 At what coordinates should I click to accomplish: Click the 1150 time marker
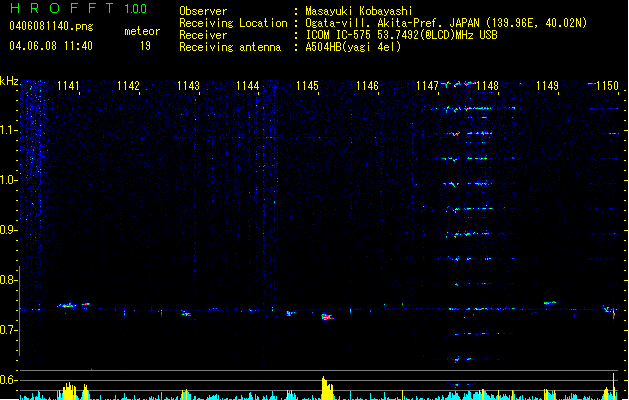607,86
